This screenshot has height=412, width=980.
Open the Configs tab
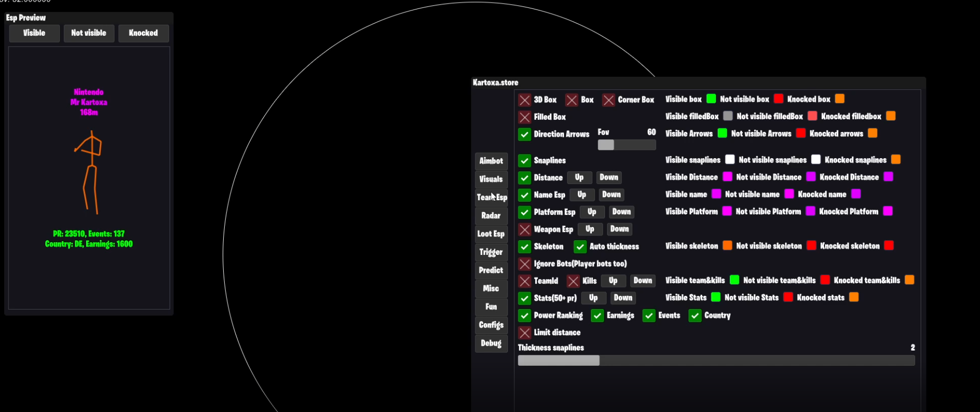point(491,325)
